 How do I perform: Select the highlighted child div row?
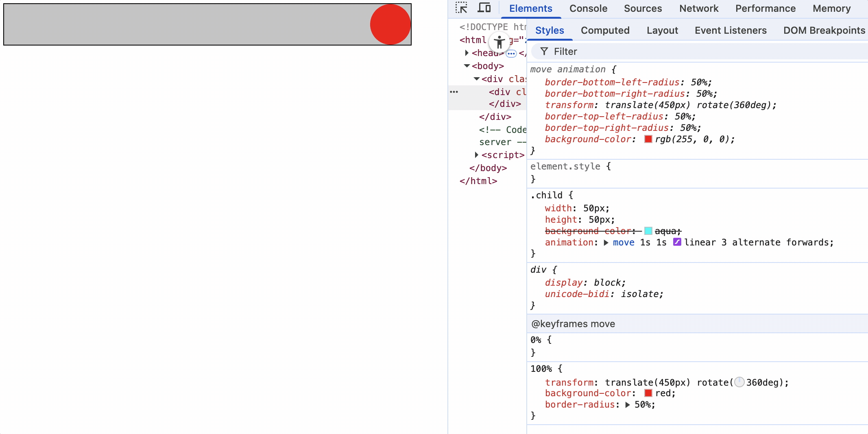click(487, 98)
